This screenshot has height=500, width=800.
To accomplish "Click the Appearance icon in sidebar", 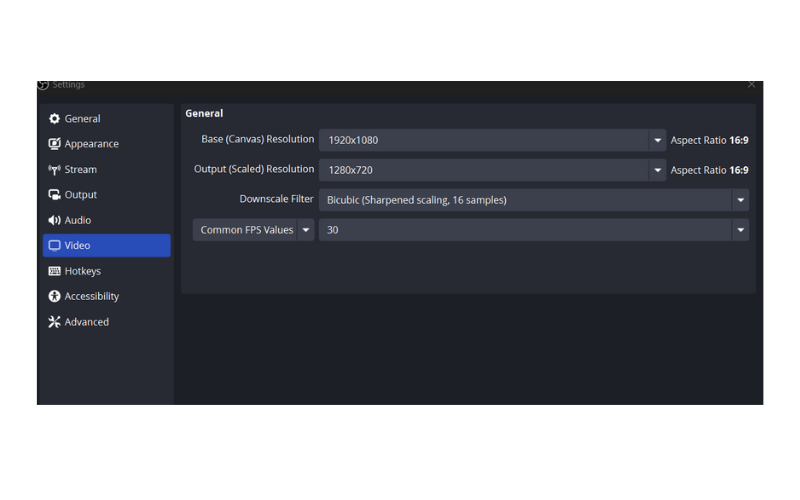I will pyautogui.click(x=54, y=144).
